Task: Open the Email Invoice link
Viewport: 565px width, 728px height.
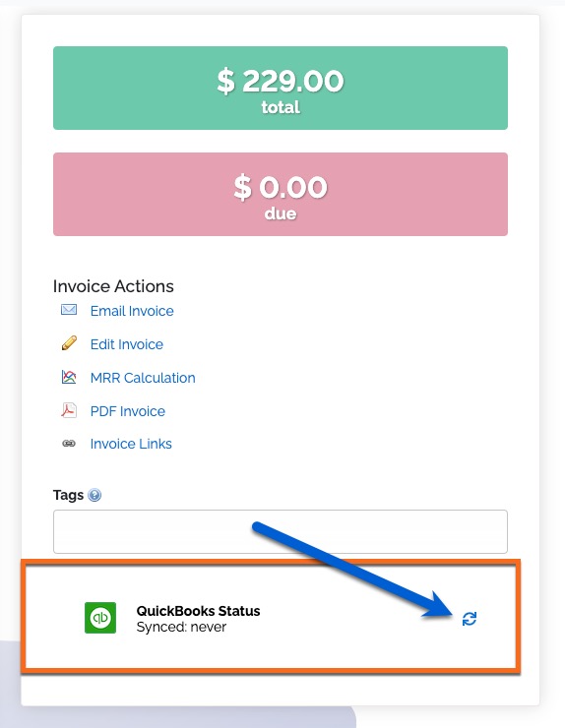Action: pos(132,311)
